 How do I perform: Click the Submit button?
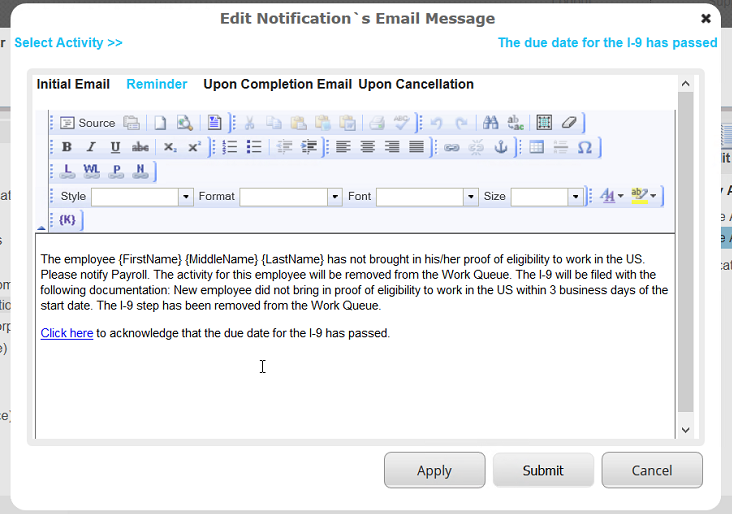coord(543,470)
